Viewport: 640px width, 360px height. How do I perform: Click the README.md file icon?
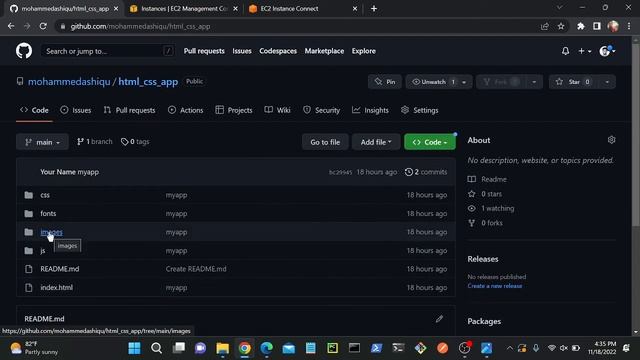tap(29, 269)
